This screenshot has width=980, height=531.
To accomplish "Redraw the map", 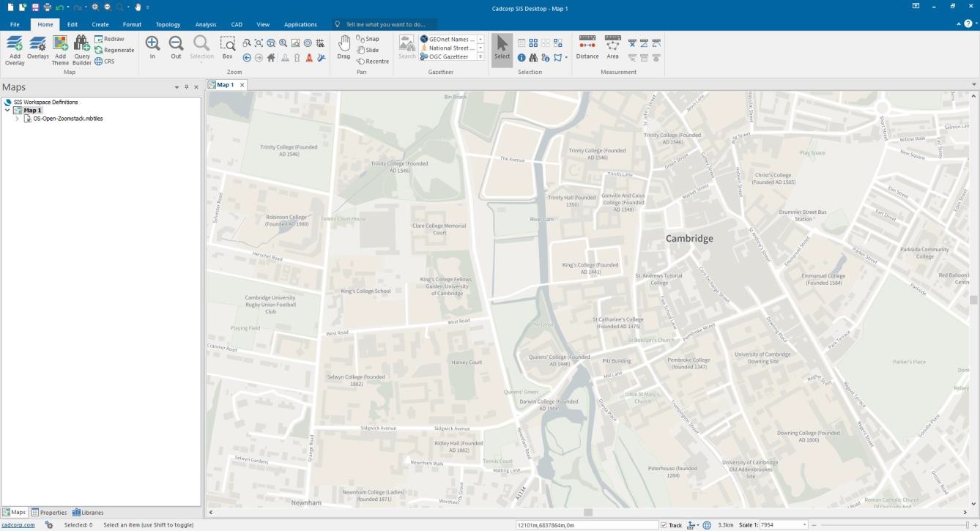I will 109,39.
